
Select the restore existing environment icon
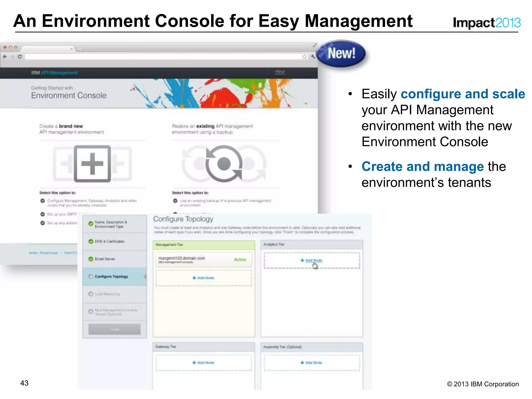click(x=224, y=164)
